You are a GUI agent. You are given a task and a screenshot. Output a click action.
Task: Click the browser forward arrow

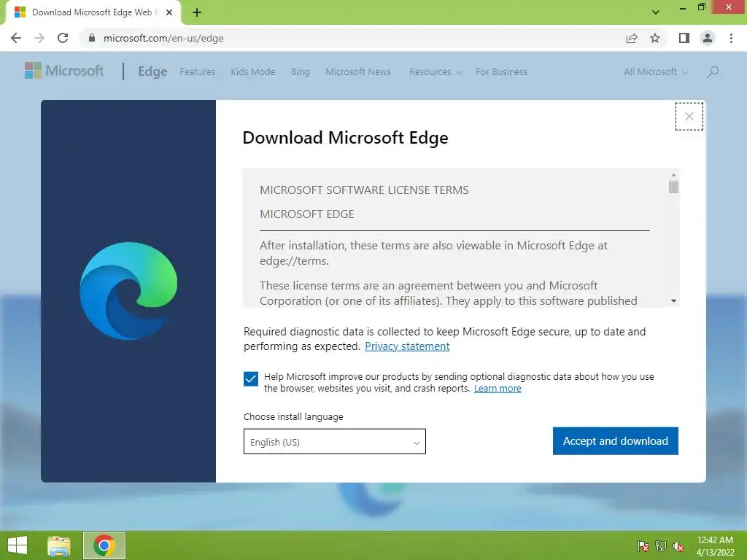(39, 38)
